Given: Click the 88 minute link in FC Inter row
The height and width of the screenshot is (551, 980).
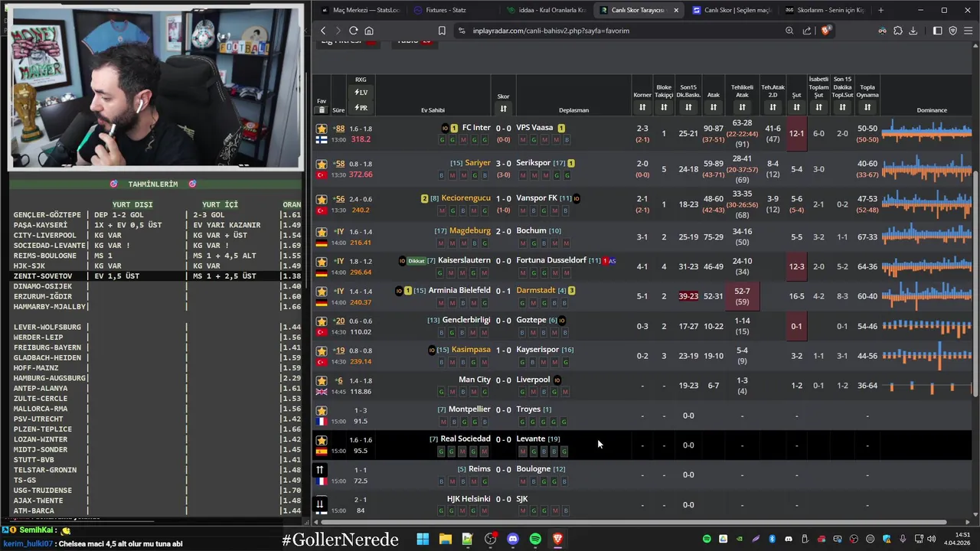Looking at the screenshot, I should pyautogui.click(x=340, y=129).
